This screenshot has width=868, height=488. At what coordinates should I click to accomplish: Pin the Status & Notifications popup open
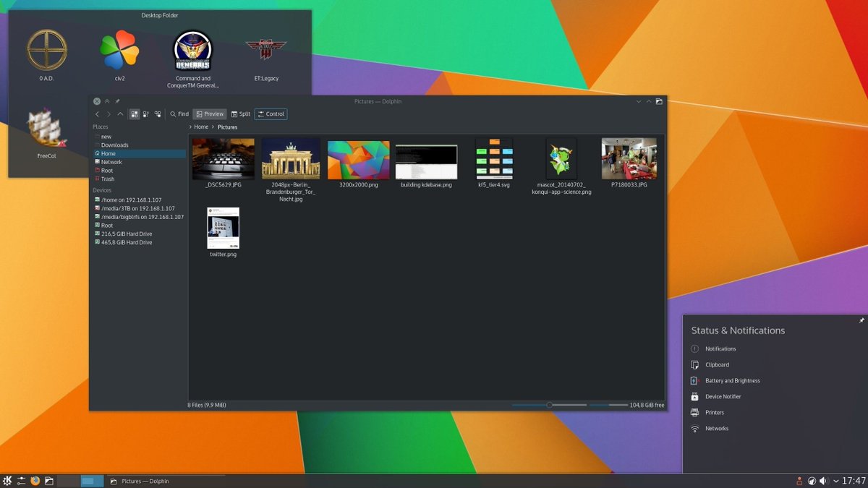(861, 319)
